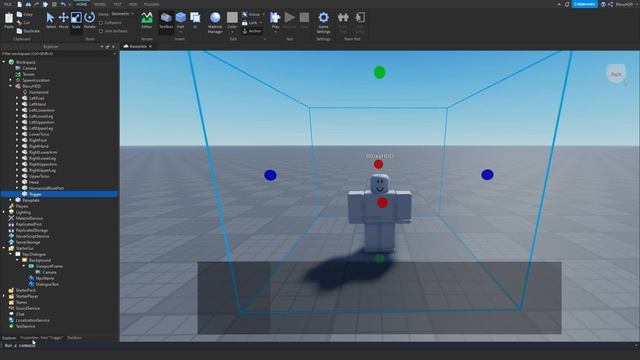Close the Baseplate viewport tab
Image resolution: width=640 pixels, height=360 pixels.
point(150,47)
